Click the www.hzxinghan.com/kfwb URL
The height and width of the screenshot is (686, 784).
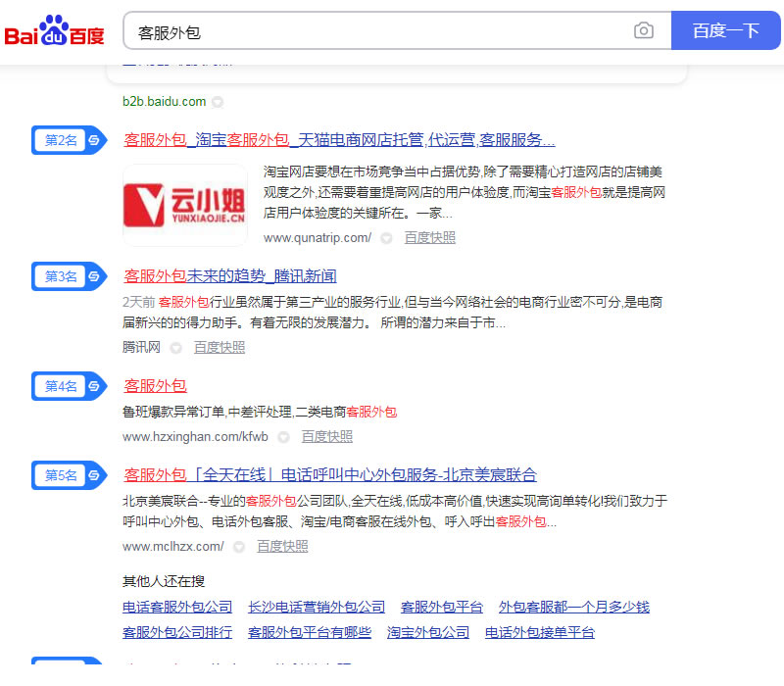(x=195, y=437)
